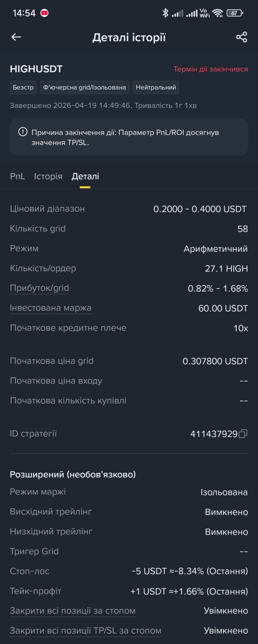Copy the strategy ID with copy icon

243,434
